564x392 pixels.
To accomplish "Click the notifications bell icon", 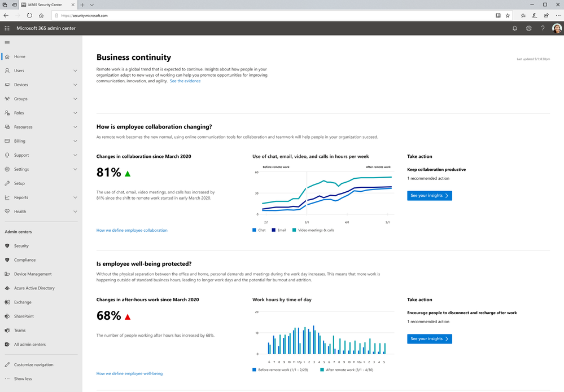I will click(x=514, y=28).
